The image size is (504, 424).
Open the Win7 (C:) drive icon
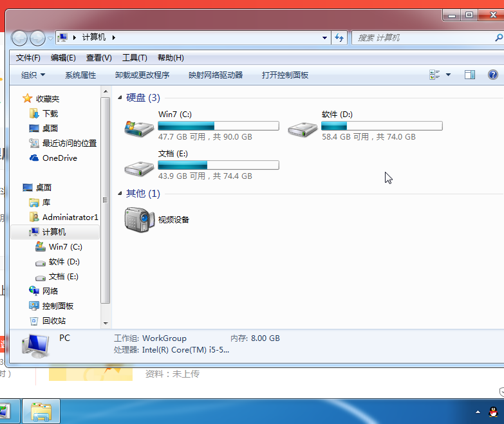click(138, 127)
